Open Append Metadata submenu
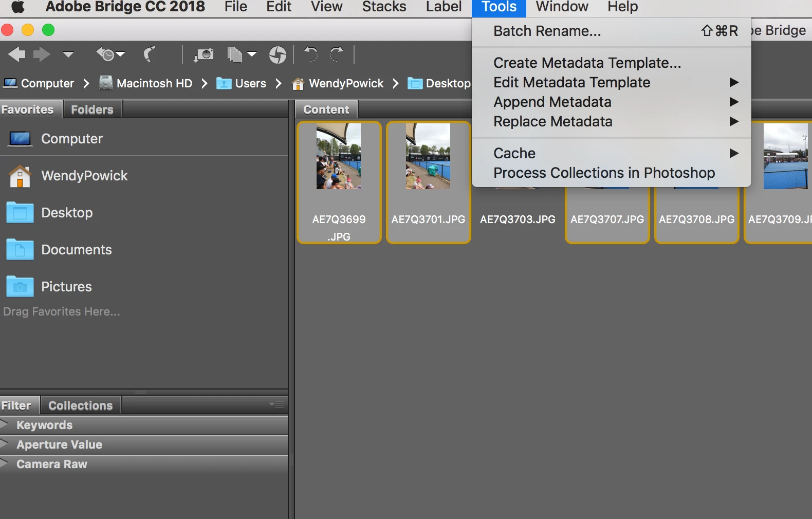The width and height of the screenshot is (812, 519). point(612,102)
